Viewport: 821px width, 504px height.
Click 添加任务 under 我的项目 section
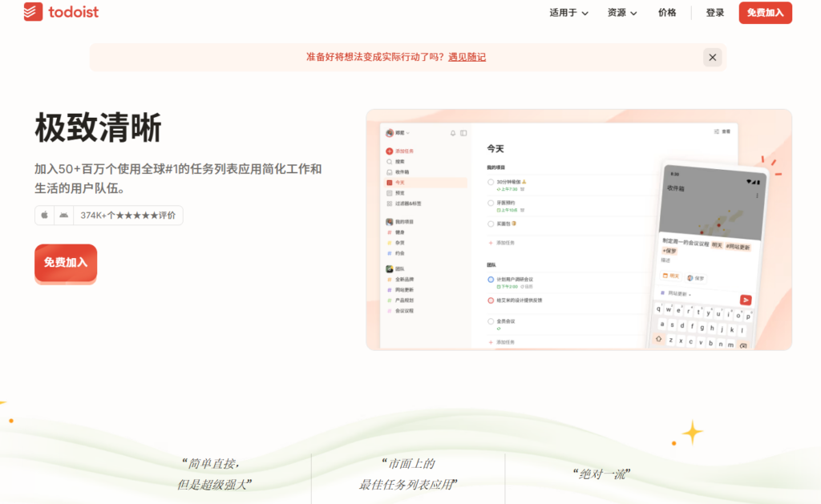coord(502,243)
